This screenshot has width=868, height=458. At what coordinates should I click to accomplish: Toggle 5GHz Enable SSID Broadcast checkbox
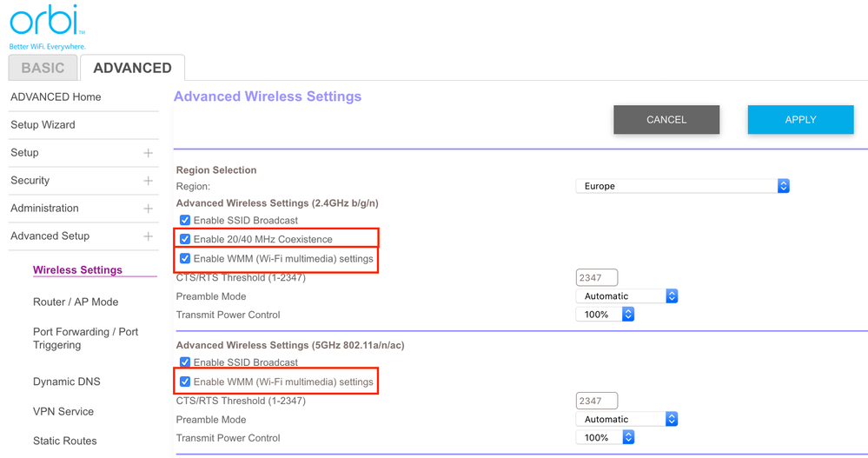(x=185, y=362)
